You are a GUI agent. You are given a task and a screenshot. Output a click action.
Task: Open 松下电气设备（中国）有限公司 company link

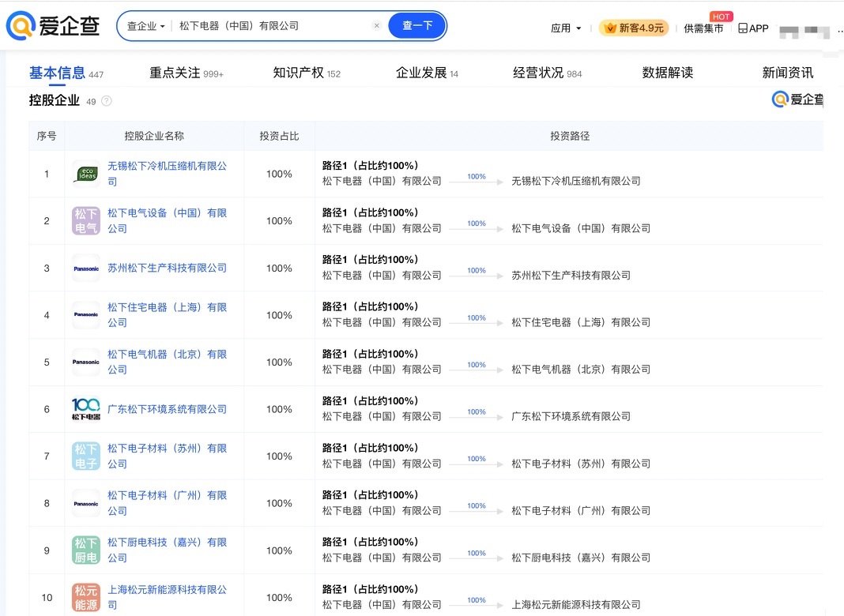(x=168, y=220)
